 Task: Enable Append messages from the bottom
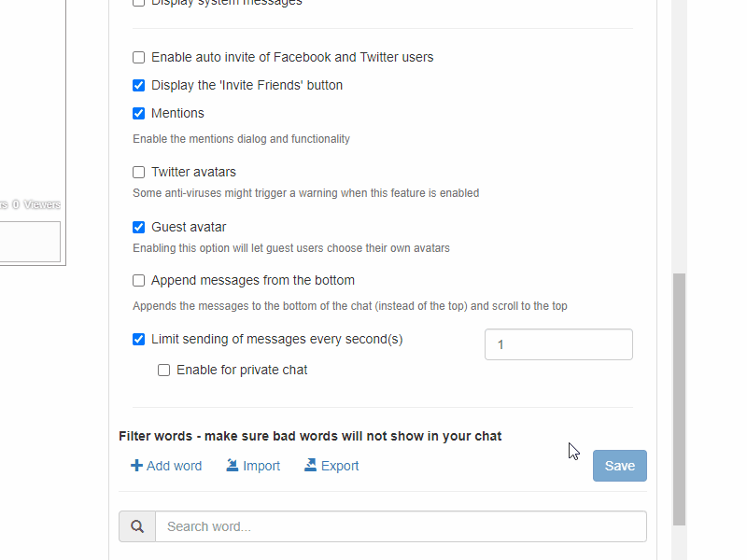tap(138, 280)
